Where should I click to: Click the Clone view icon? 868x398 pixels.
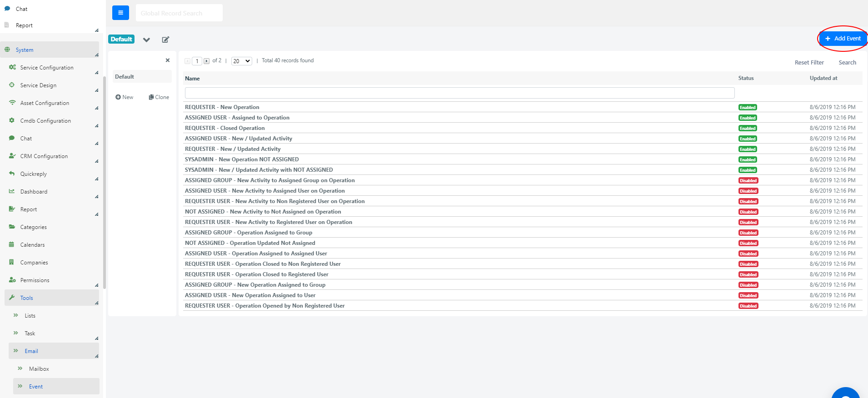pyautogui.click(x=151, y=97)
